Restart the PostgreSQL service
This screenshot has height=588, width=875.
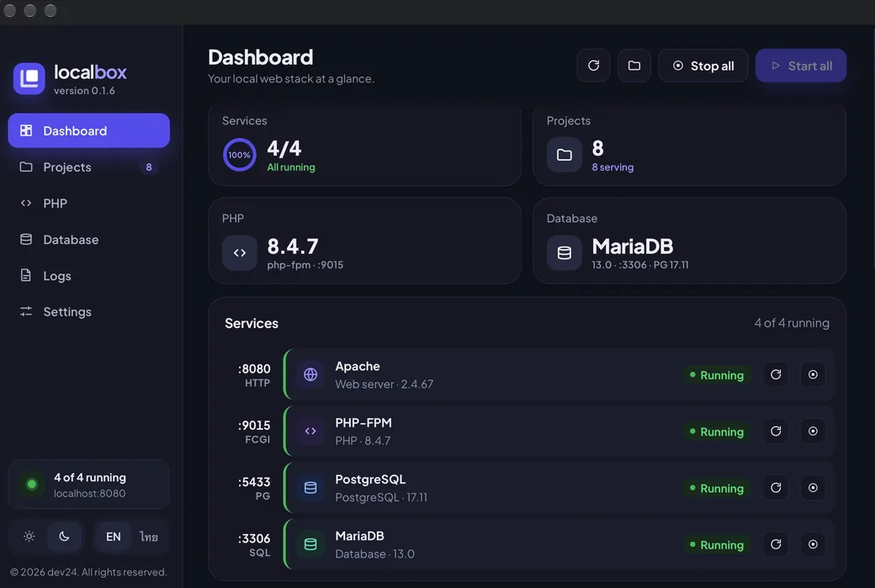tap(776, 488)
